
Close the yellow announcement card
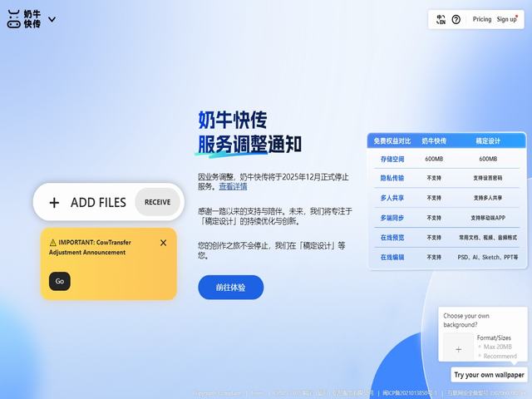tap(163, 243)
